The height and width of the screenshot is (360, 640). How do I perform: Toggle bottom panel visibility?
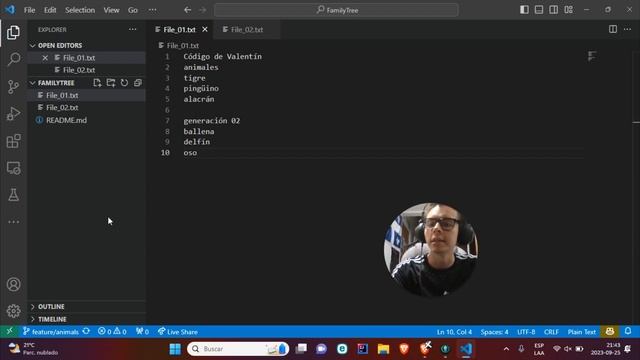[x=539, y=10]
